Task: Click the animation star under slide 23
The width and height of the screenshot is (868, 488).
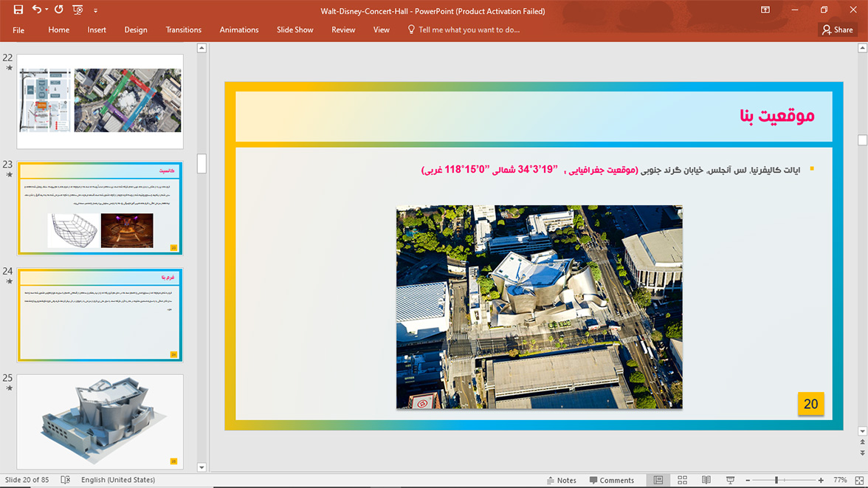Action: (x=9, y=174)
